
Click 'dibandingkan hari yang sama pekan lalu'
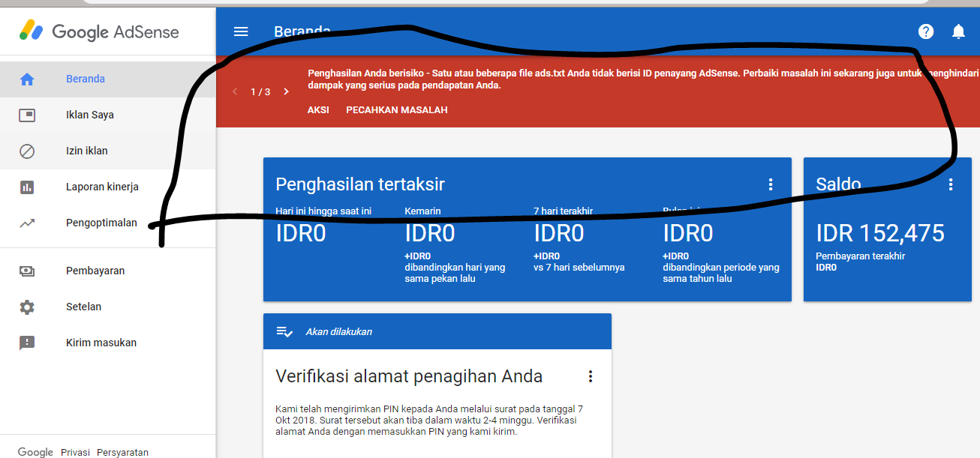455,273
